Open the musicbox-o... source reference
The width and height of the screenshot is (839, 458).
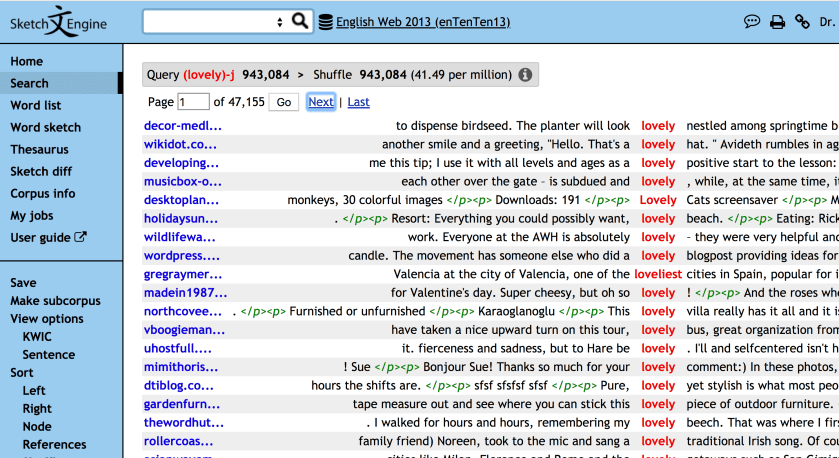182,182
